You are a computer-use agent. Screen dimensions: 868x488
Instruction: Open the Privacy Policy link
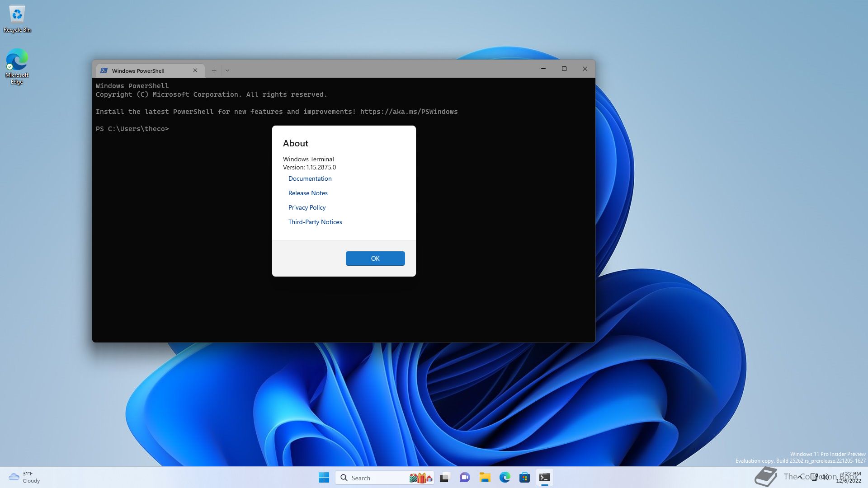(x=307, y=207)
